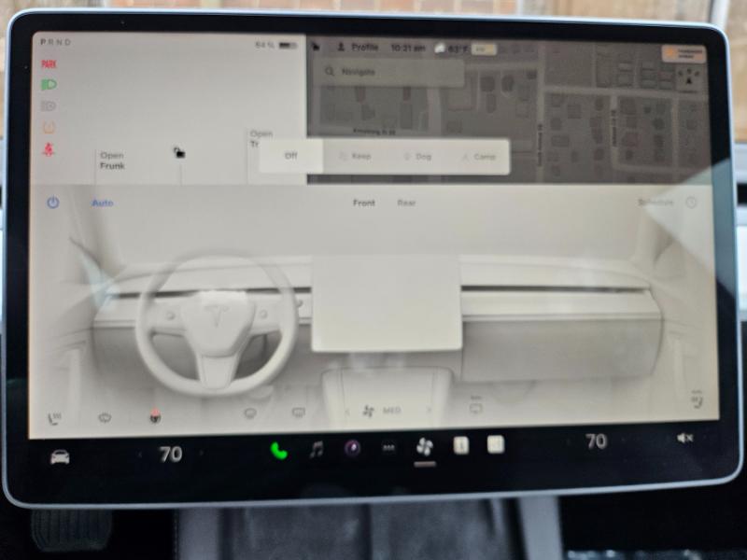Switch to the Rear climate tab
The height and width of the screenshot is (560, 747).
[x=406, y=203]
